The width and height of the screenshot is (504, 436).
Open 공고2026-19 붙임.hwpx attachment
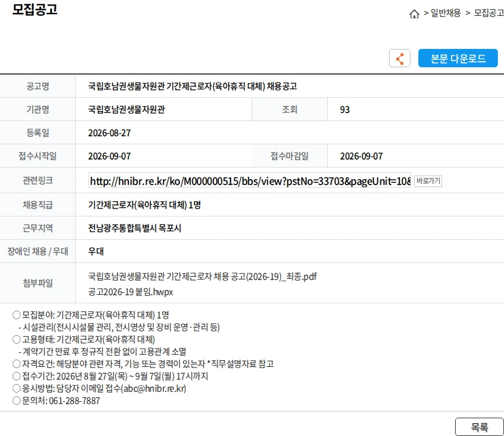(130, 292)
